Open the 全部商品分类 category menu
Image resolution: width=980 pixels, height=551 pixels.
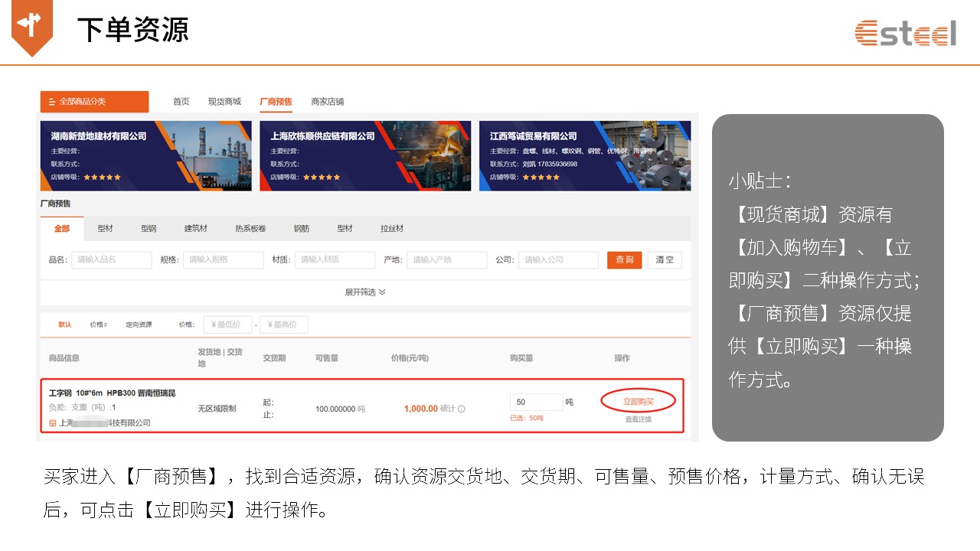(x=94, y=101)
